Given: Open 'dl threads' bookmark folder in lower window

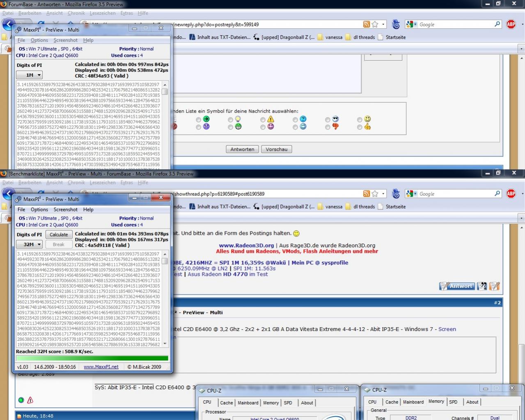Looking at the screenshot, I should click(360, 207).
